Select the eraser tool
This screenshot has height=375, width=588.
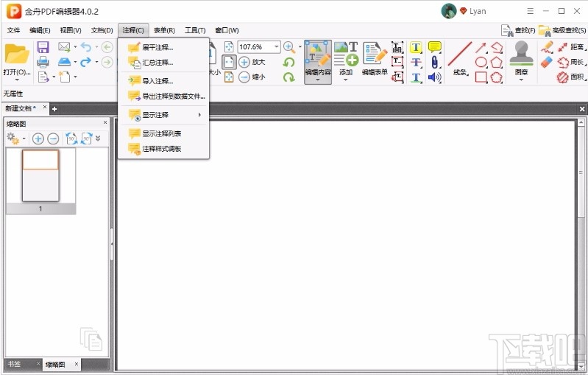(547, 63)
